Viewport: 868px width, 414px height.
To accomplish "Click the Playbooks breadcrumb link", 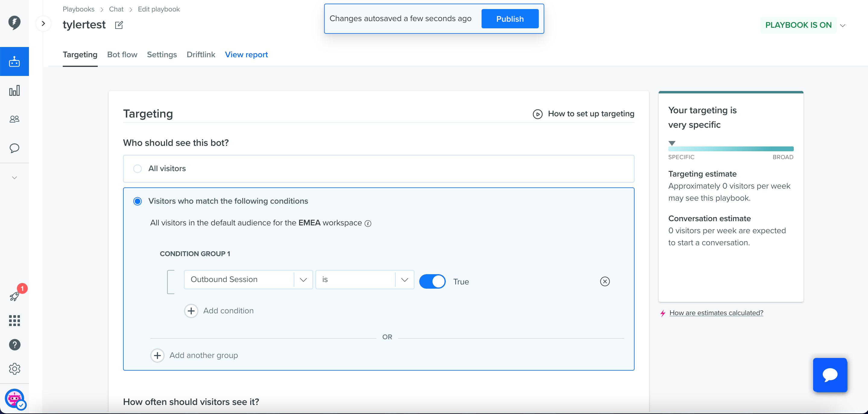I will pos(78,9).
